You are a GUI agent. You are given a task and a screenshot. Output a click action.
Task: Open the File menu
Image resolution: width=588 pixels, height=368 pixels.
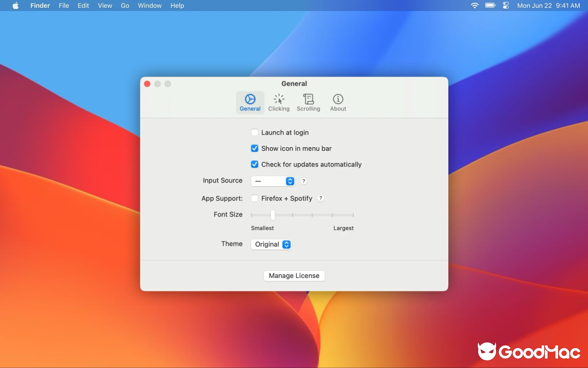64,6
